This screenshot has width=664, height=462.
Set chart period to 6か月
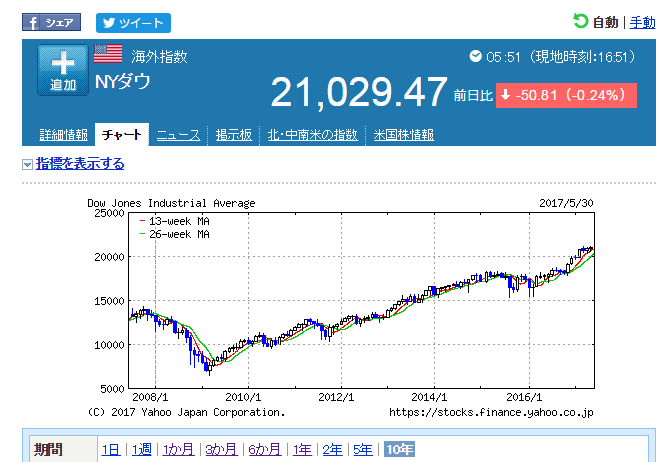pyautogui.click(x=265, y=449)
